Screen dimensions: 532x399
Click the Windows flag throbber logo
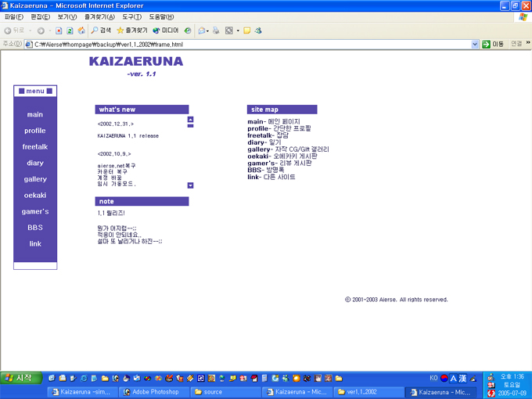(523, 17)
